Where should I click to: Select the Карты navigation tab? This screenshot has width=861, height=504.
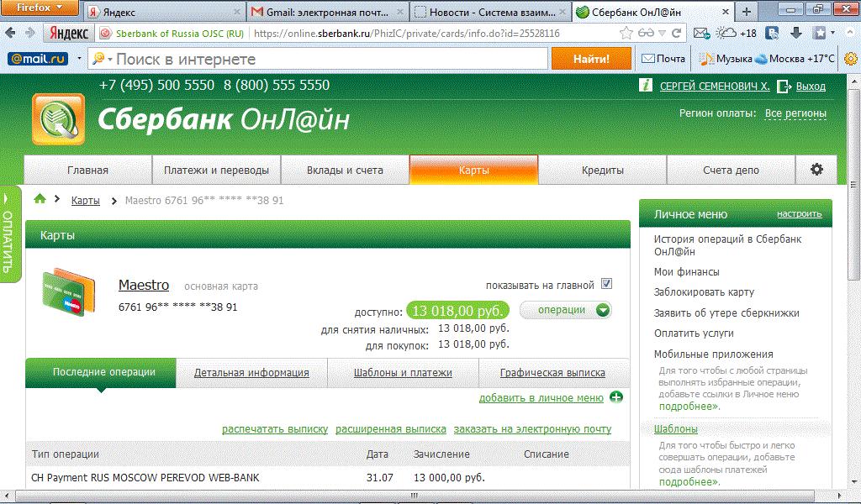click(474, 170)
